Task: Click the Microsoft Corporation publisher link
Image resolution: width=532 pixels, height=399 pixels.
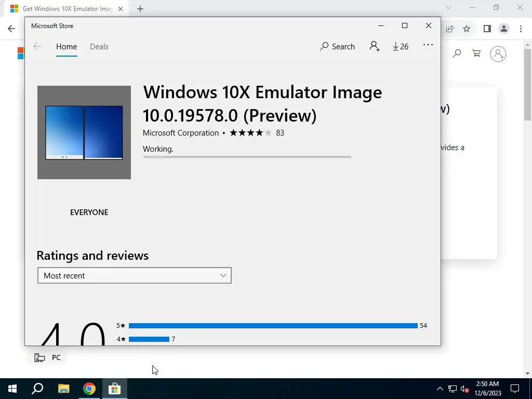Action: (181, 132)
